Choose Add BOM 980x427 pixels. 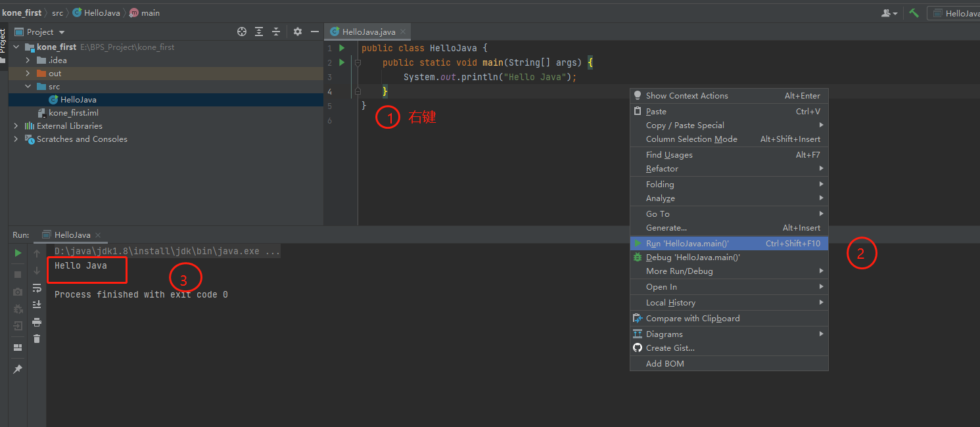pyautogui.click(x=729, y=364)
